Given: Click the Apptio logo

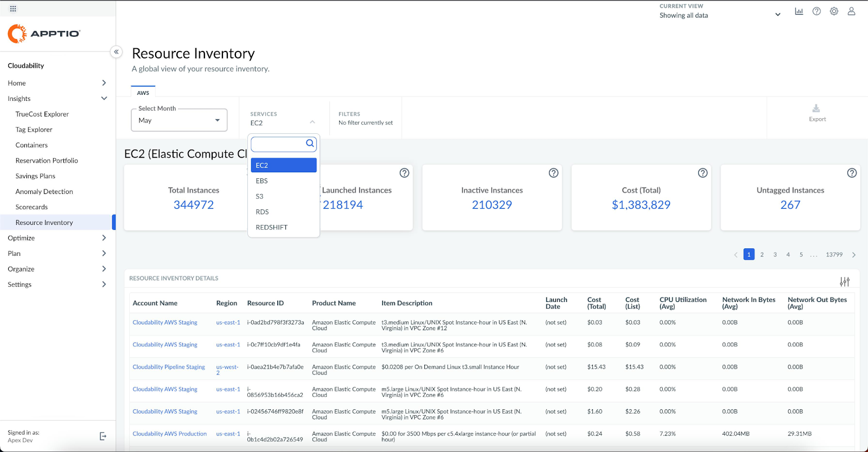Looking at the screenshot, I should (44, 34).
